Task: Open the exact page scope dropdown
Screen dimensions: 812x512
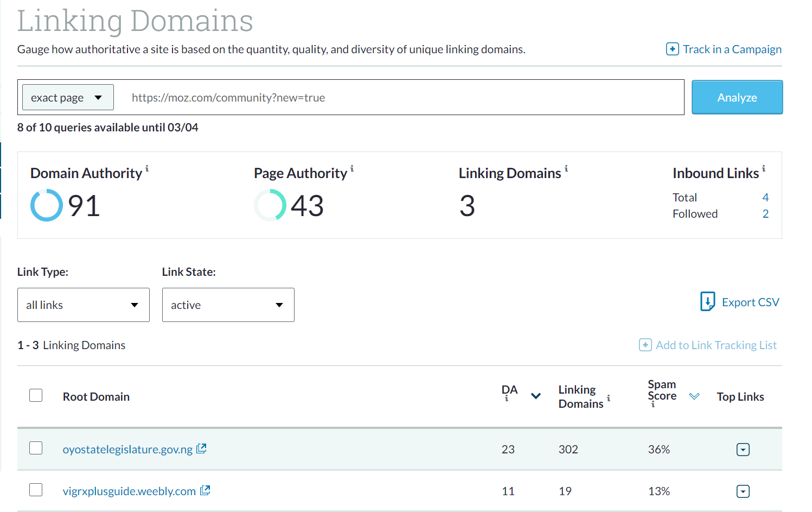Action: [68, 98]
